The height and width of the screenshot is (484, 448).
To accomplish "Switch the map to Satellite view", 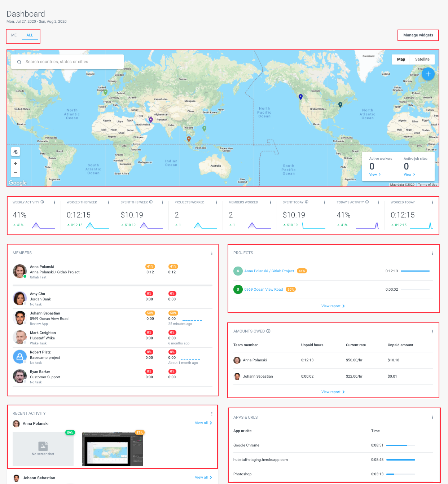I will [422, 59].
